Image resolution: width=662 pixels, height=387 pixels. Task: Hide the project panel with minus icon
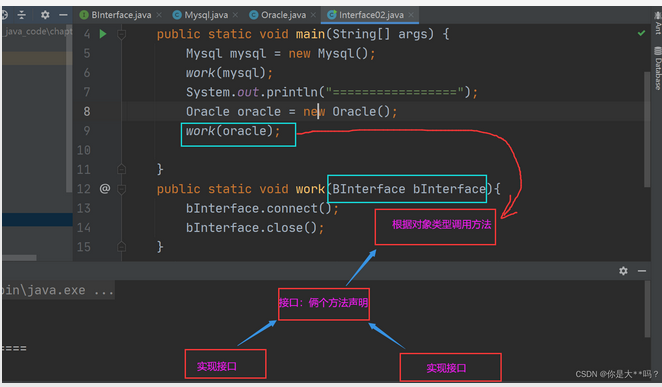(x=63, y=15)
